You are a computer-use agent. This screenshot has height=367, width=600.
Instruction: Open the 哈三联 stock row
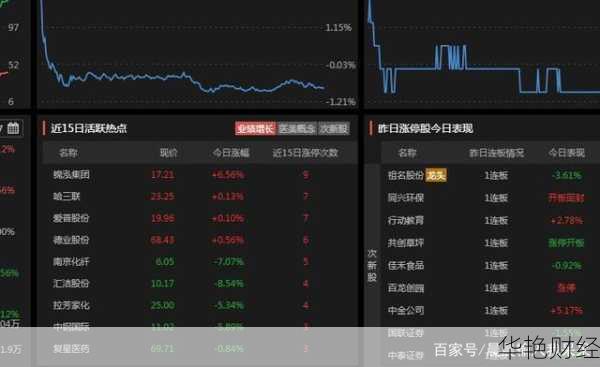pyautogui.click(x=200, y=196)
